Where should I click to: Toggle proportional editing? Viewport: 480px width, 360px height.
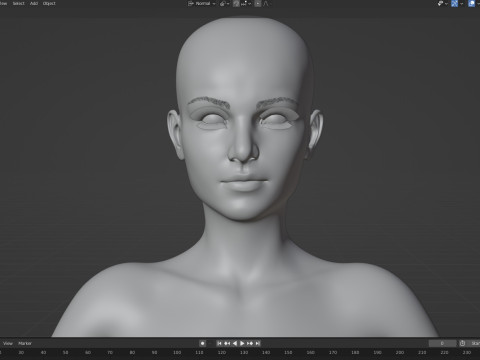258,4
